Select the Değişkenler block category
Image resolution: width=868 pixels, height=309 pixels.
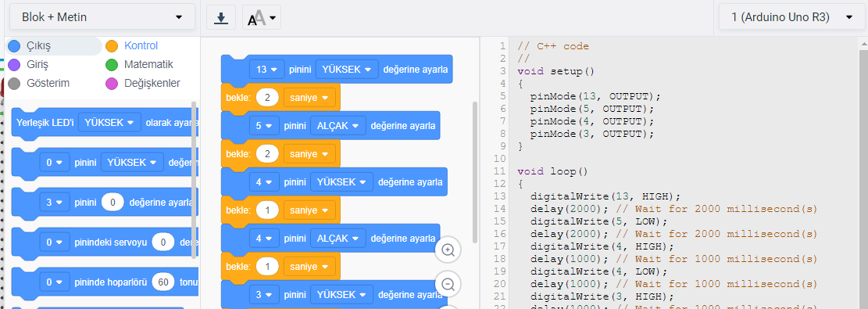(x=152, y=83)
